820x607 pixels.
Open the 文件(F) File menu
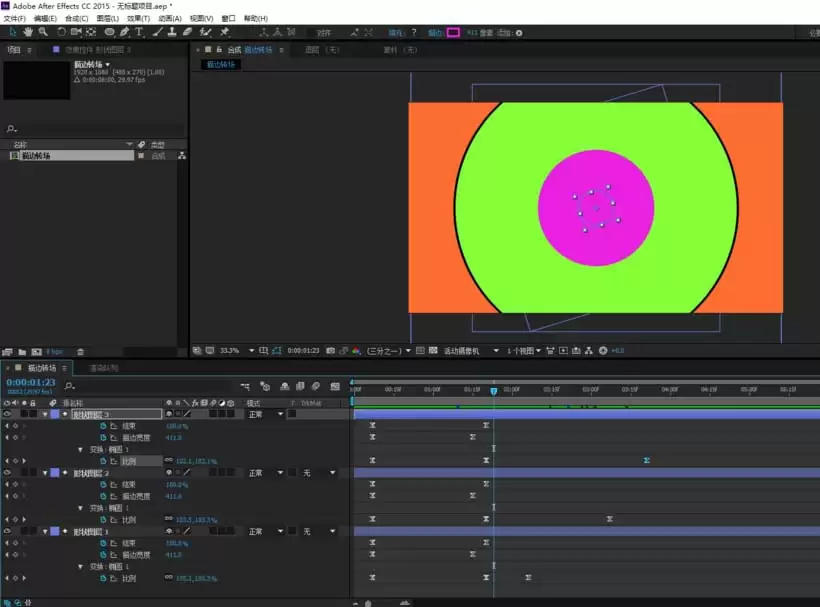(15, 18)
